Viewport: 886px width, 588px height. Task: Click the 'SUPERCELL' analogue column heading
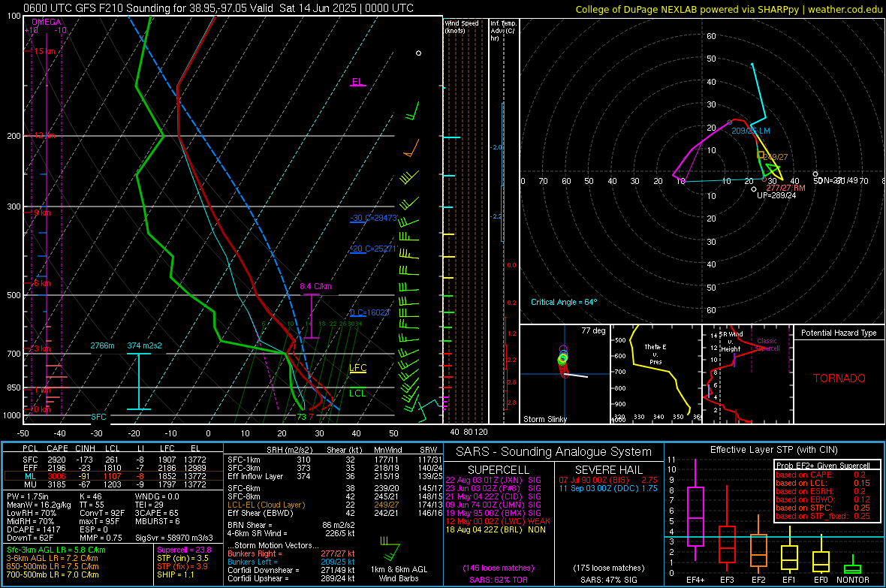tap(499, 470)
